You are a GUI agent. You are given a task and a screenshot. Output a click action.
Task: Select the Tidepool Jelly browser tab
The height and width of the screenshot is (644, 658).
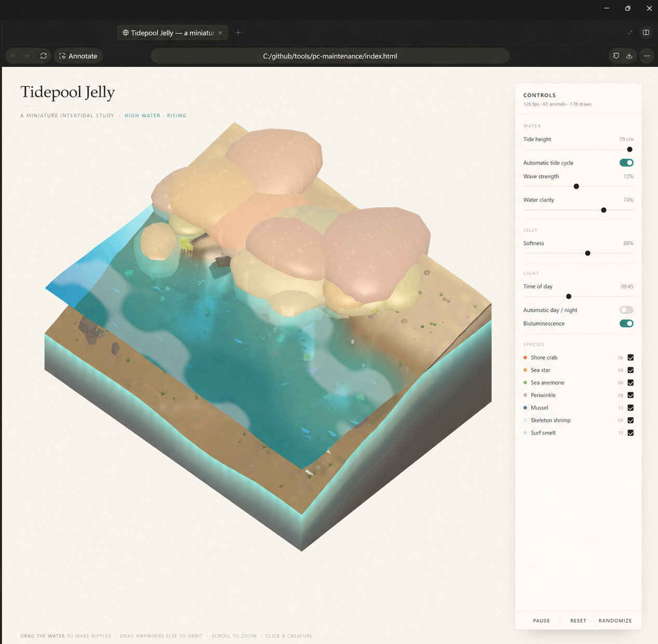point(172,33)
